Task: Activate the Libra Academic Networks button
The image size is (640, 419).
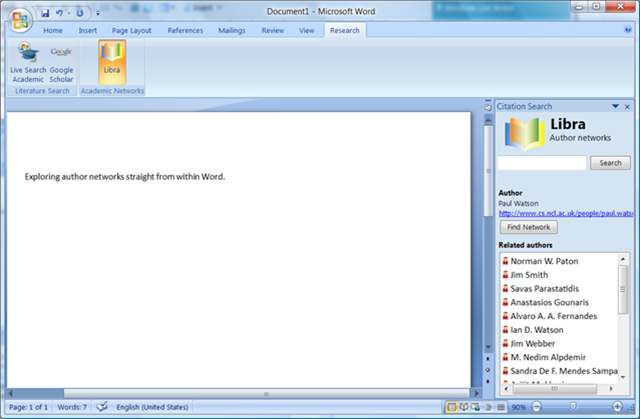Action: (112, 62)
